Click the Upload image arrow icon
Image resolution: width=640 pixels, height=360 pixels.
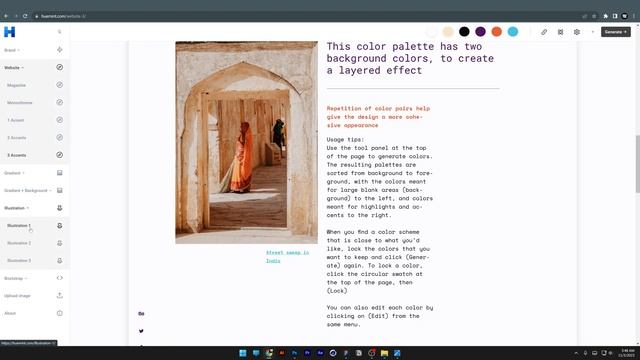tap(60, 296)
